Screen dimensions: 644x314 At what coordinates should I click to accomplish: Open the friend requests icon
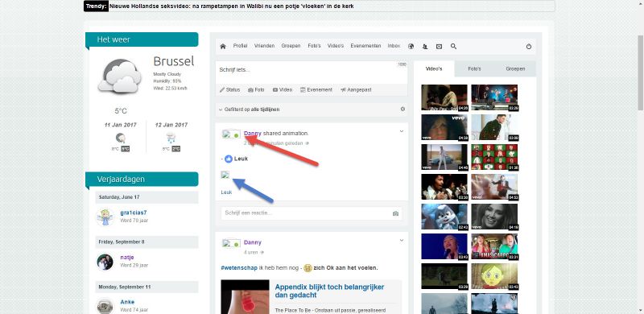click(425, 47)
